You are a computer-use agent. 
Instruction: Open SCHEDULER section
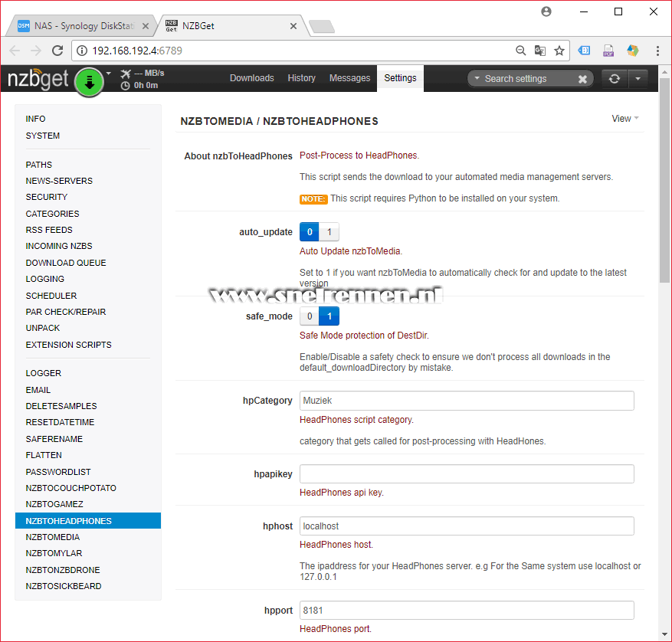click(x=51, y=296)
